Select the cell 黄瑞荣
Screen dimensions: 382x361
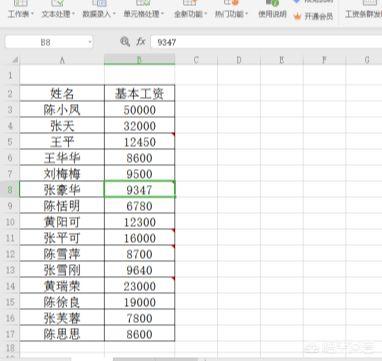62,285
